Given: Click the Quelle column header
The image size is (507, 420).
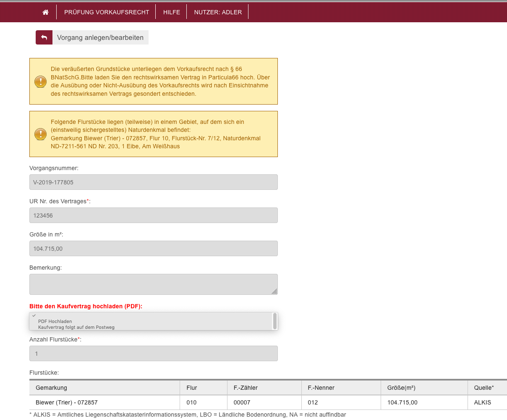Looking at the screenshot, I should 483,388.
